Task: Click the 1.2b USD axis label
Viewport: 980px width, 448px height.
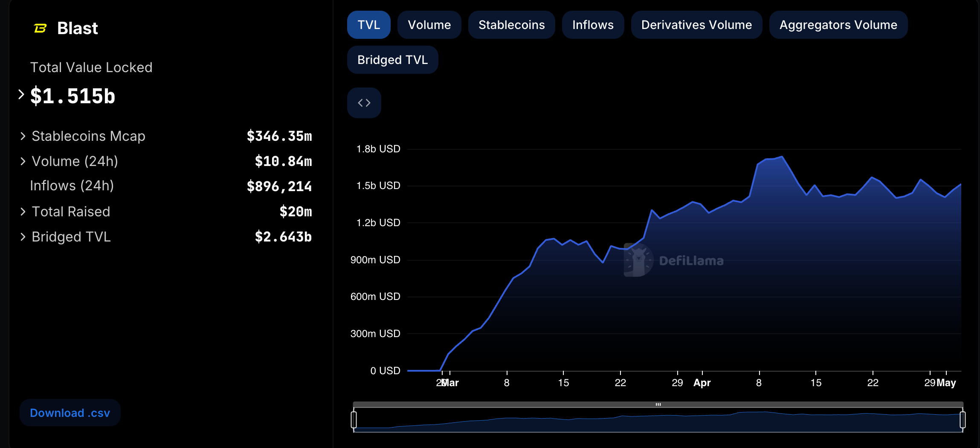Action: [x=378, y=223]
